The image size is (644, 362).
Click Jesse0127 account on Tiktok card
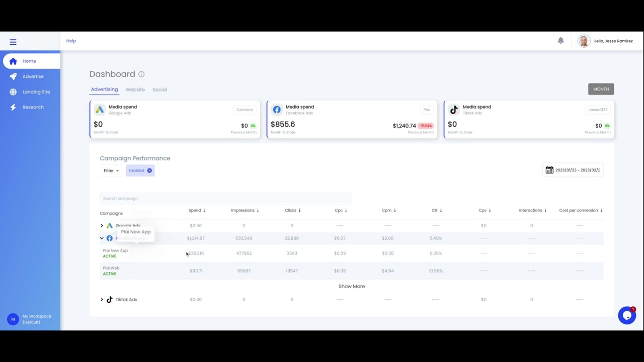598,110
